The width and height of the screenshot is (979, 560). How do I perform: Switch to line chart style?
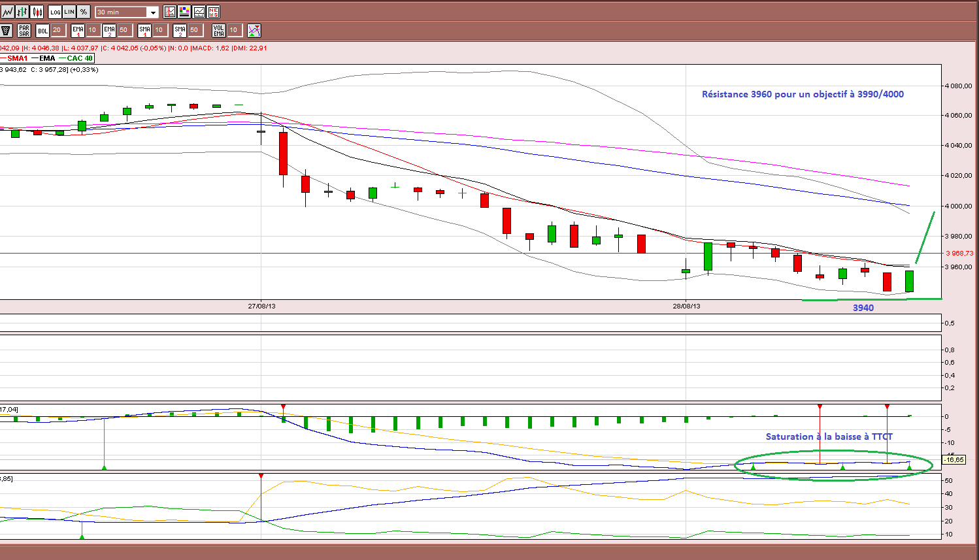click(7, 12)
